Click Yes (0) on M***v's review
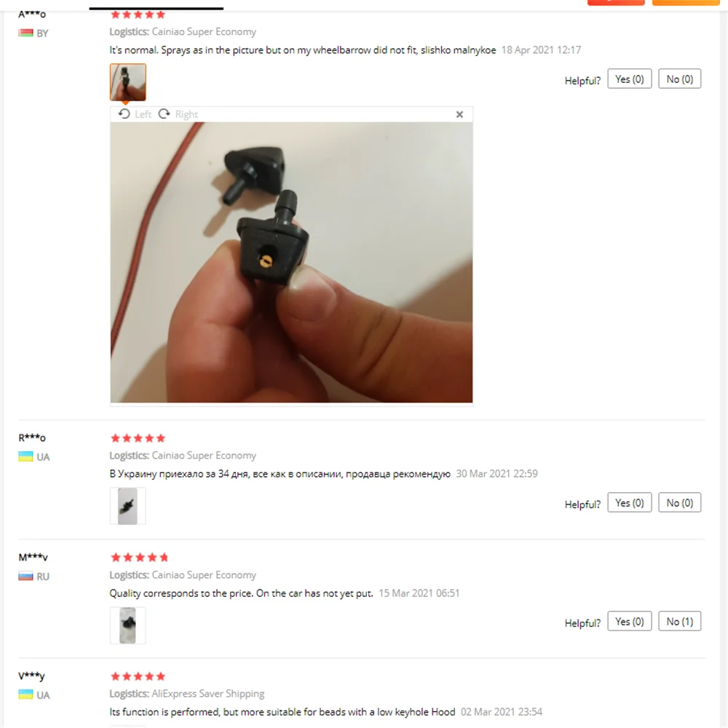728x728 pixels. 629,621
